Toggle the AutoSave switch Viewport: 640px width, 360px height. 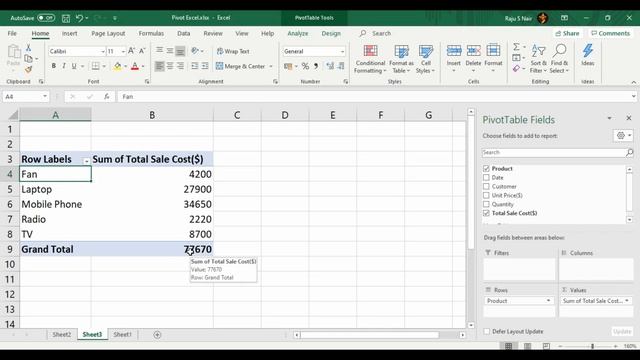(x=46, y=18)
